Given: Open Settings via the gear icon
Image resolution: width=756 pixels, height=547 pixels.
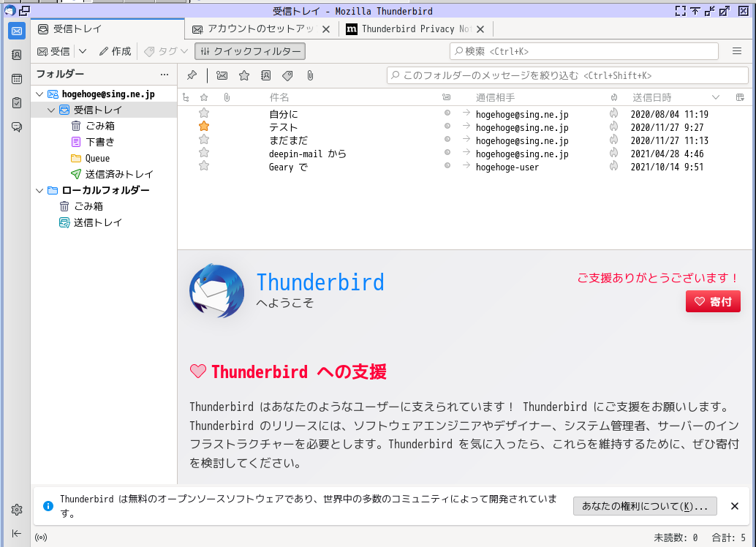Looking at the screenshot, I should point(17,510).
